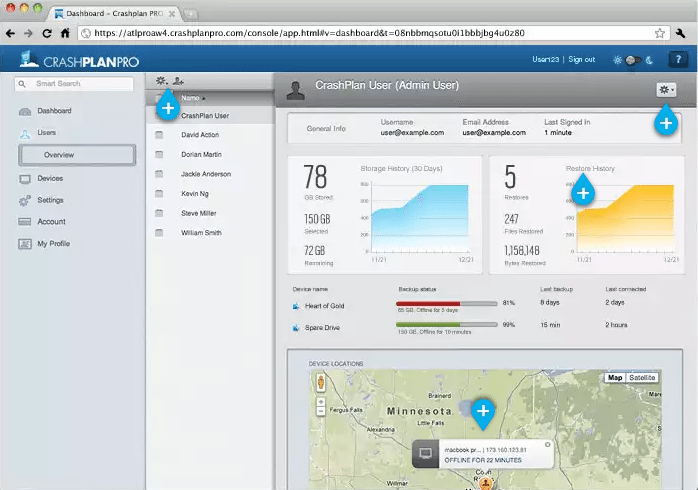This screenshot has height=490, width=698.
Task: Click the sun brightness icon
Action: pos(617,60)
